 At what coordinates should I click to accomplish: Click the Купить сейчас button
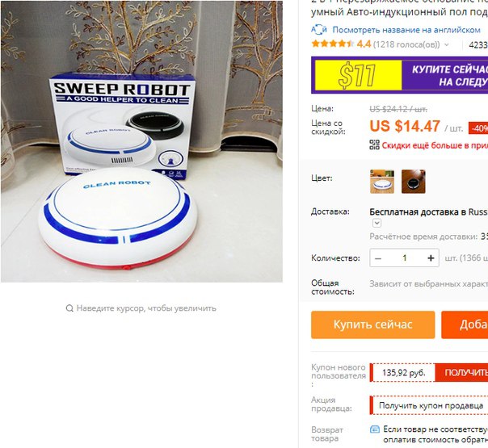pos(372,324)
